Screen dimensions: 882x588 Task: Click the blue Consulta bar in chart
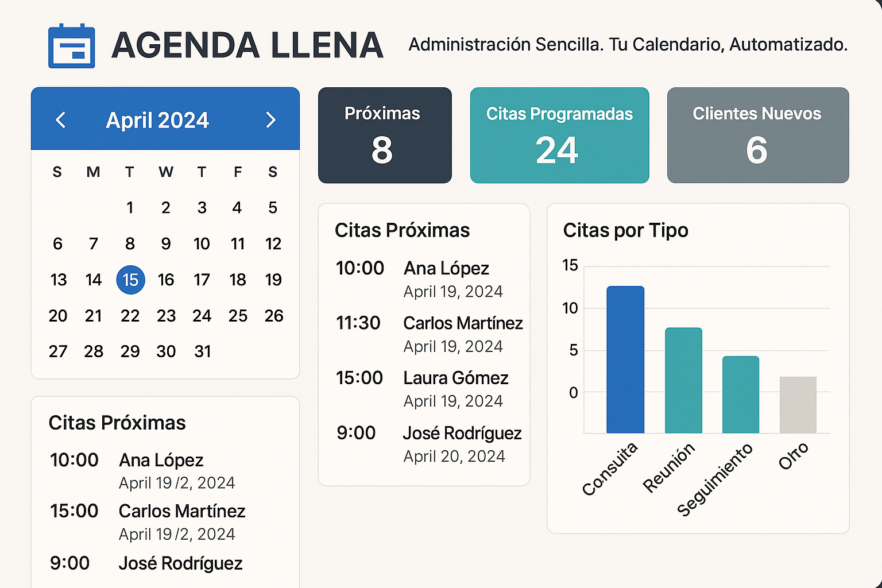coord(625,359)
